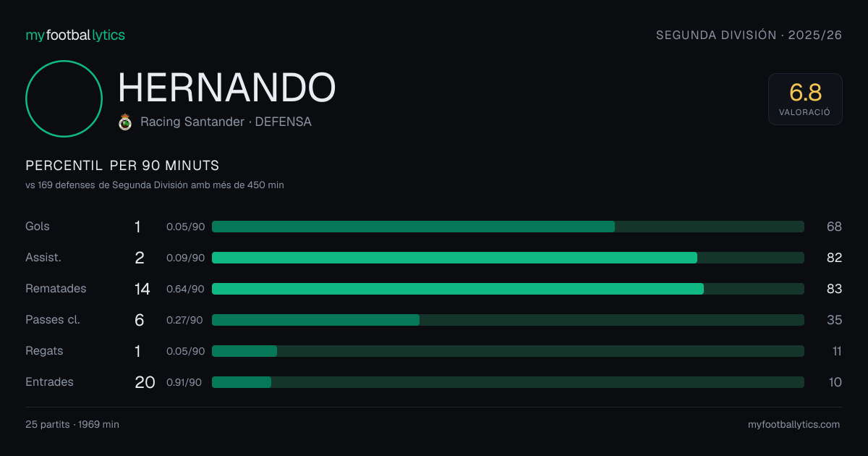Viewport: 868px width, 456px height.
Task: Click the Racing Santander DEFENSA team text
Action: [x=226, y=122]
